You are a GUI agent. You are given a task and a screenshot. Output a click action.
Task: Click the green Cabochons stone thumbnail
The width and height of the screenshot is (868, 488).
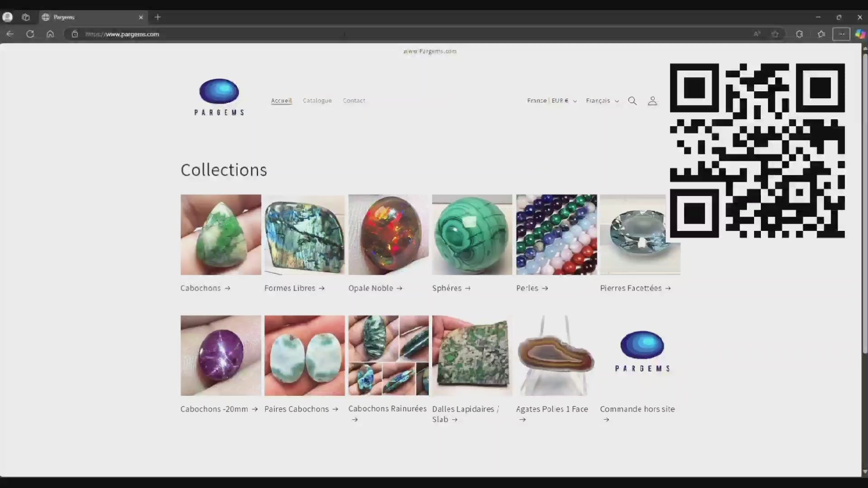pyautogui.click(x=221, y=235)
